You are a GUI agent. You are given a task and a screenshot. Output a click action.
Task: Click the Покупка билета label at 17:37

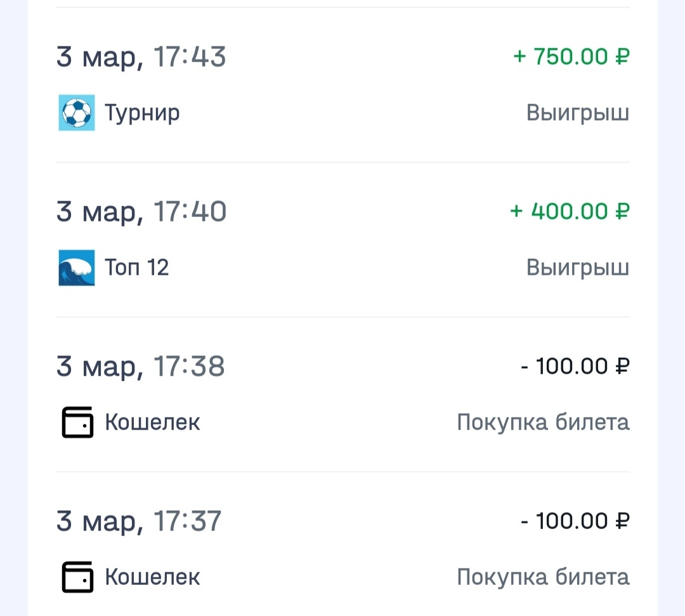(544, 577)
